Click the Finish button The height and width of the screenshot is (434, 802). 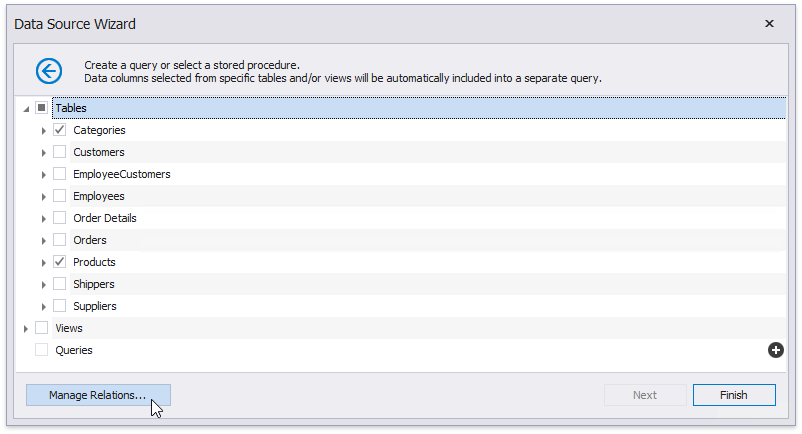click(733, 395)
